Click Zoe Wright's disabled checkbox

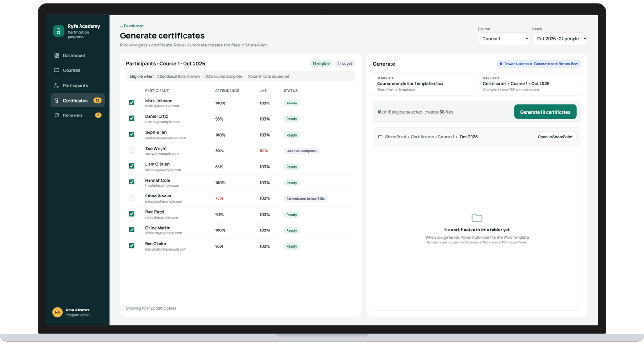coord(132,150)
